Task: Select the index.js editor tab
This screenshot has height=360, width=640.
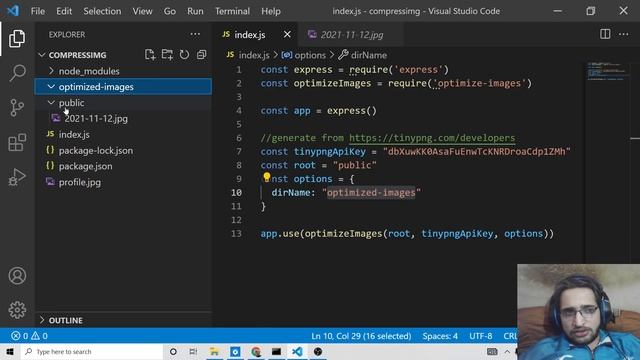Action: [x=256, y=35]
